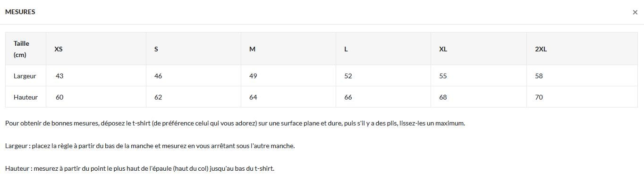Image resolution: width=644 pixels, height=191 pixels.
Task: Select the S size column header
Action: point(156,49)
